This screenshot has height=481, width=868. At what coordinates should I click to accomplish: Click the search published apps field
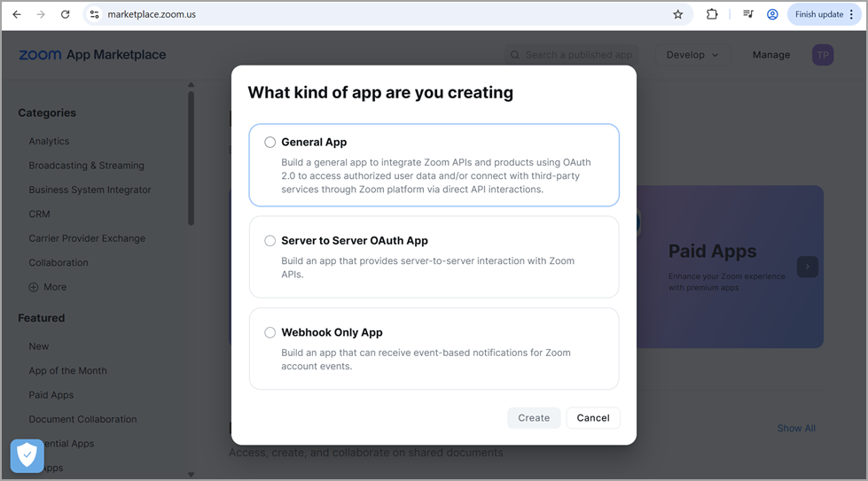pyautogui.click(x=578, y=55)
